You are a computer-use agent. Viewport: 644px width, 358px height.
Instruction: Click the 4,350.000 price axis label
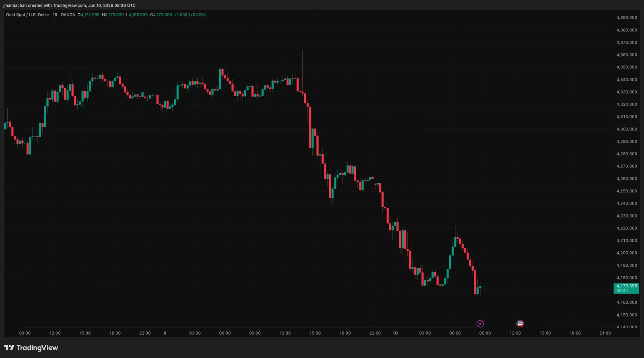[x=627, y=67]
